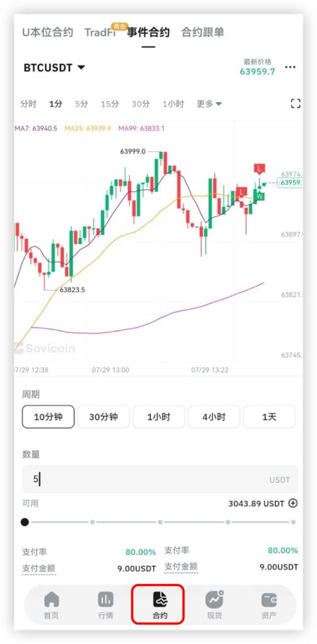Select the 4小时 period option
The width and height of the screenshot is (317, 644).
[214, 417]
